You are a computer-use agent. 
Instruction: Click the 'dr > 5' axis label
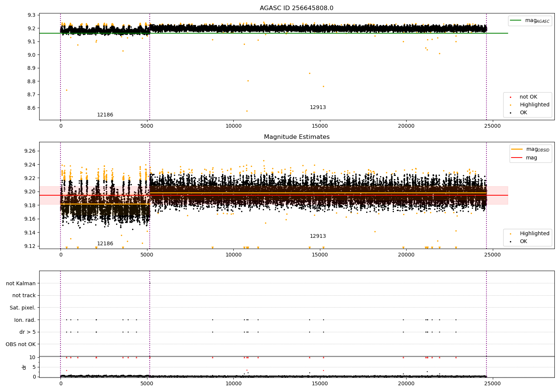pos(27,332)
